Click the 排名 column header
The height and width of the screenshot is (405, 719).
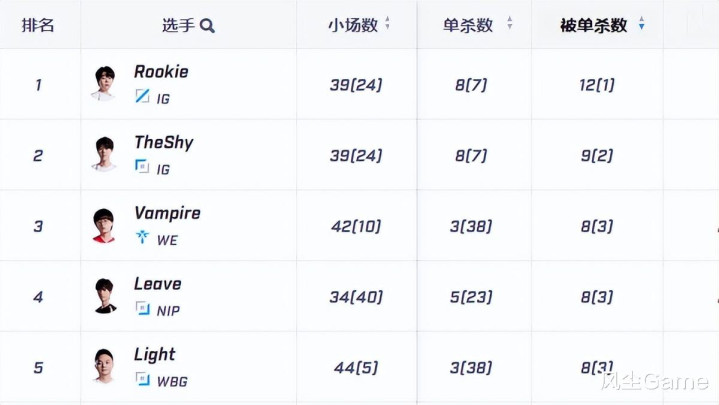(38, 25)
